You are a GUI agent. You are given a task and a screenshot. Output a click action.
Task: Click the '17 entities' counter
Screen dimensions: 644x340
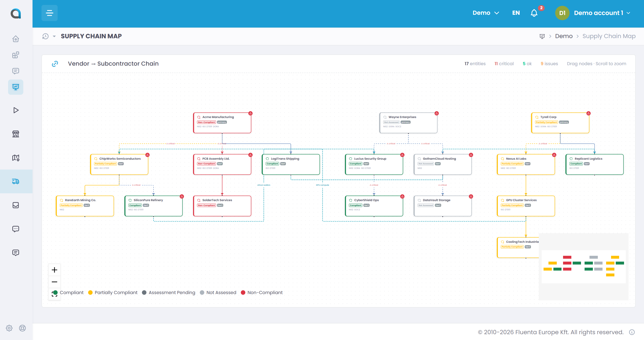coord(475,64)
